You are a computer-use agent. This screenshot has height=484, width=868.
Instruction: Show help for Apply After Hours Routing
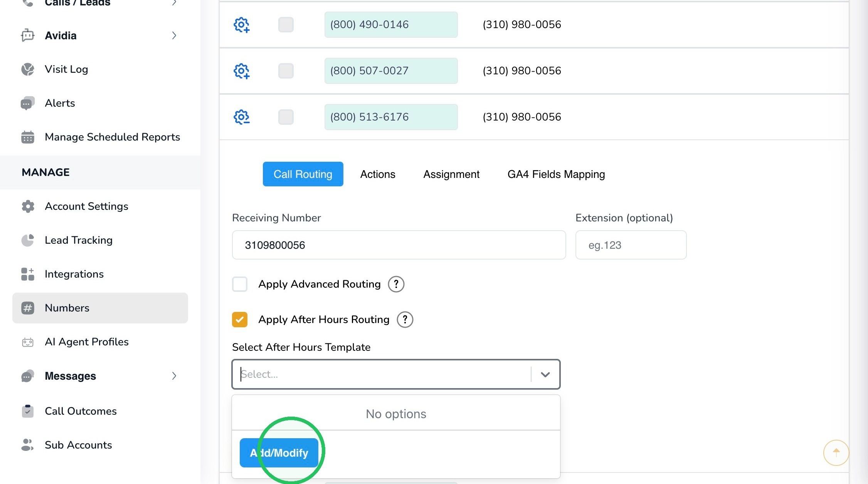[x=405, y=320]
